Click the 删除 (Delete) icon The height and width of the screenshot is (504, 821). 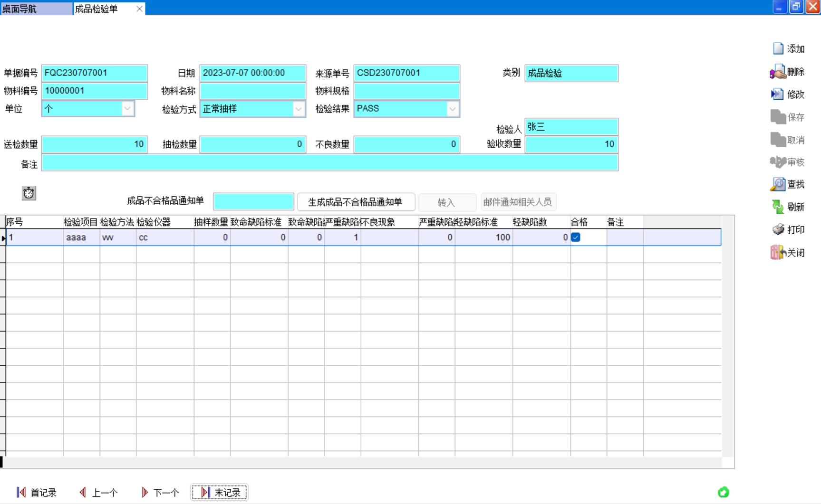click(x=778, y=72)
